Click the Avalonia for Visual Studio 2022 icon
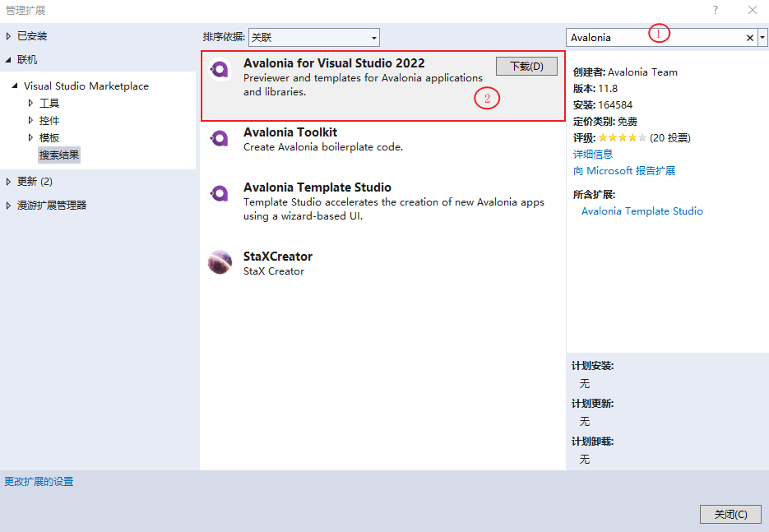The width and height of the screenshot is (769, 532). pyautogui.click(x=220, y=70)
